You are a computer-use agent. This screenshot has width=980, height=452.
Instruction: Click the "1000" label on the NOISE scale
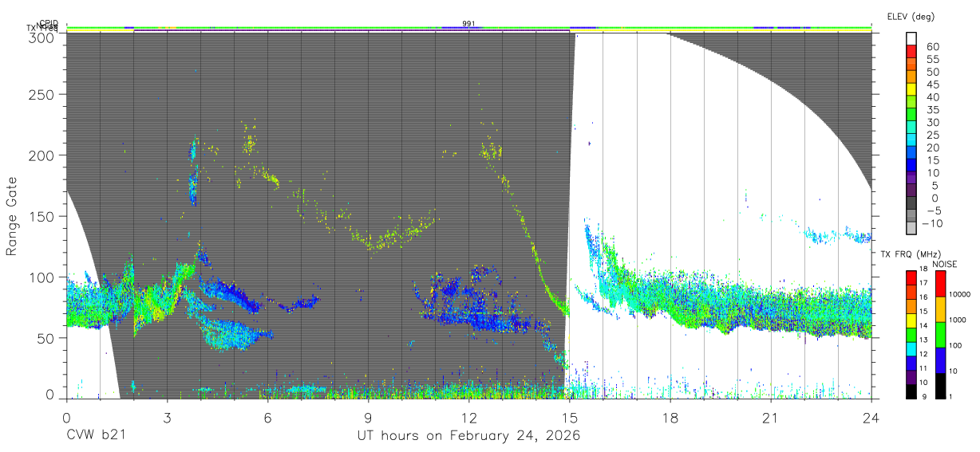click(x=958, y=320)
